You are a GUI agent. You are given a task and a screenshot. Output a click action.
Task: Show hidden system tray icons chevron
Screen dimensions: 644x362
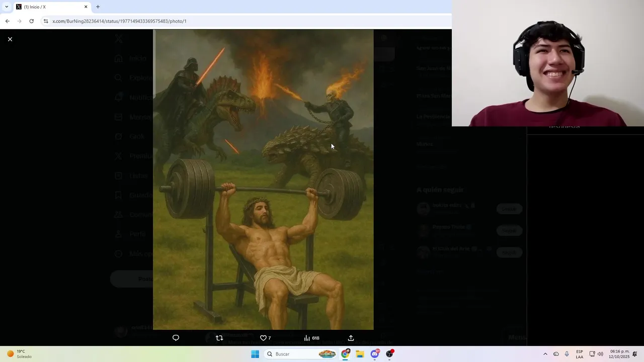click(x=545, y=354)
